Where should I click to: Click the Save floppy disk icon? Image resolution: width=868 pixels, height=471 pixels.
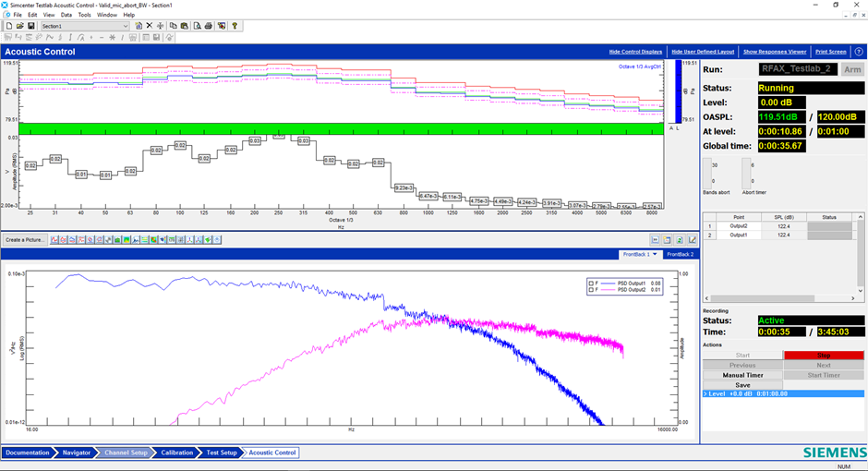point(31,26)
